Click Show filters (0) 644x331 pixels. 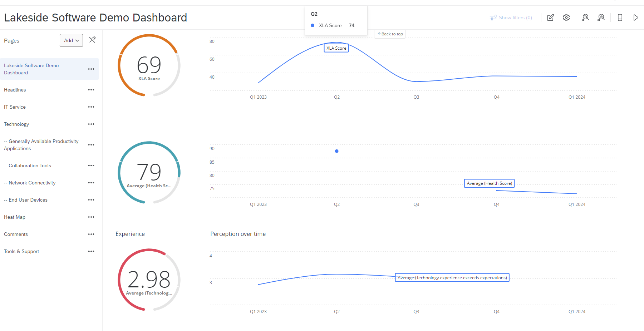pyautogui.click(x=511, y=18)
